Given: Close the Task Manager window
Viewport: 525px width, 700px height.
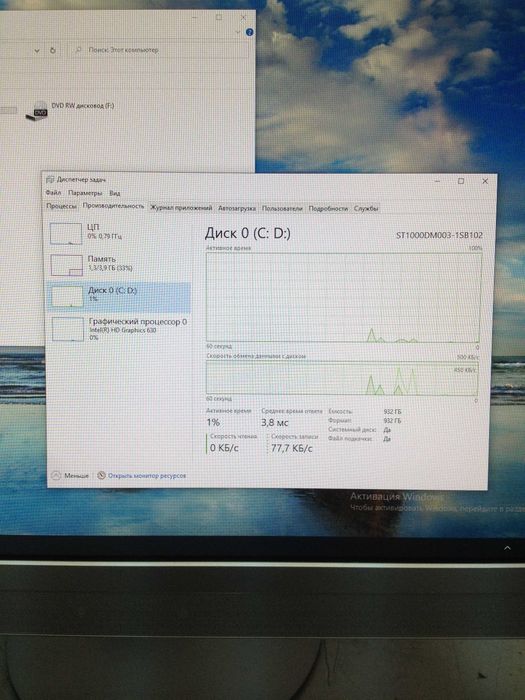Looking at the screenshot, I should (x=485, y=181).
